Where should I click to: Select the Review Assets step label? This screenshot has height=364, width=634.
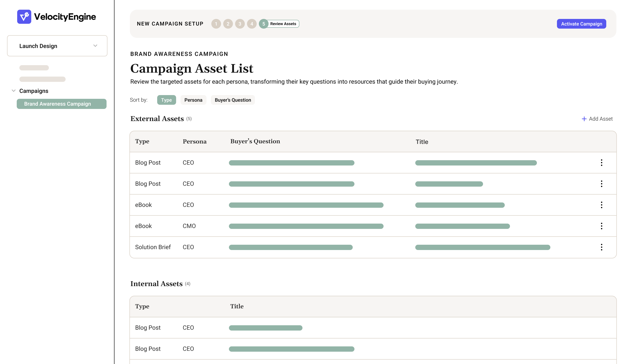click(x=283, y=24)
